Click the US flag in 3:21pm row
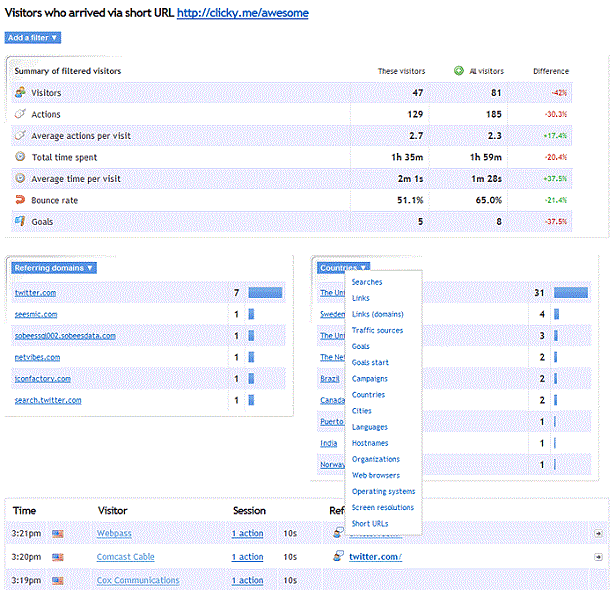The width and height of the screenshot is (616, 590). pyautogui.click(x=57, y=534)
